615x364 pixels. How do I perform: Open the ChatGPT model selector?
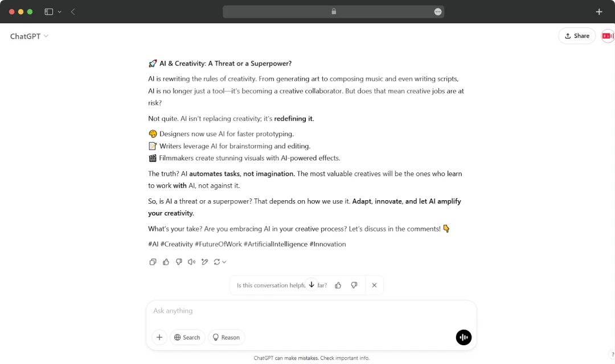(x=28, y=36)
